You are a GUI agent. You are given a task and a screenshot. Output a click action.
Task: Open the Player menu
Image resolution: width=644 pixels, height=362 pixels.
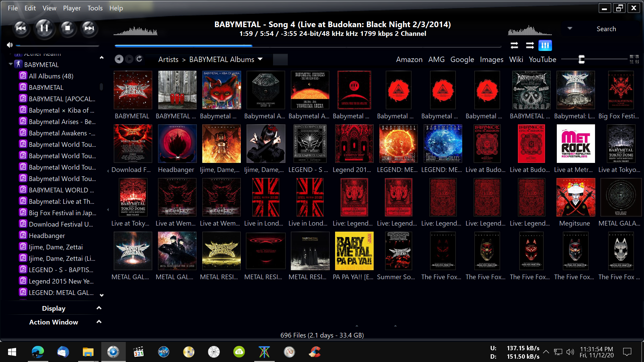point(72,8)
